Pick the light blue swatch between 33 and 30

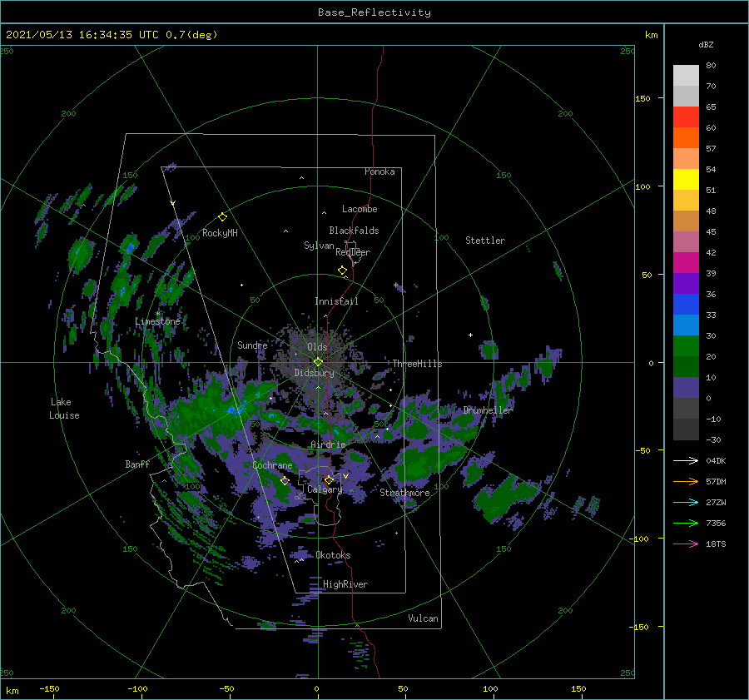tap(686, 325)
